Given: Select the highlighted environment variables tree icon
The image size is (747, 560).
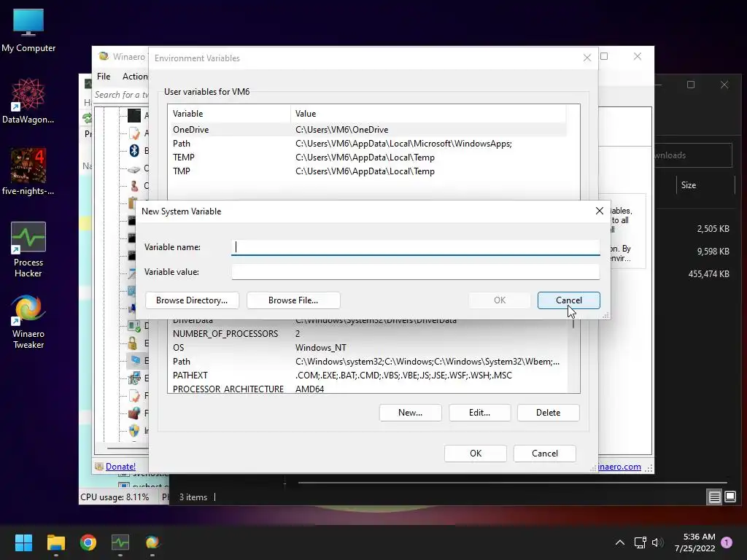Looking at the screenshot, I should (x=136, y=360).
